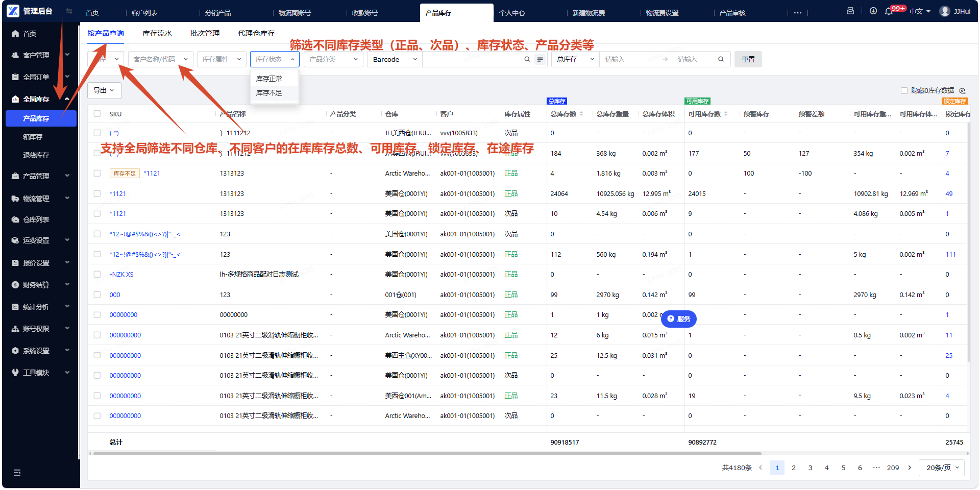
Task: Go to page 2 in the pagination
Action: pyautogui.click(x=794, y=468)
